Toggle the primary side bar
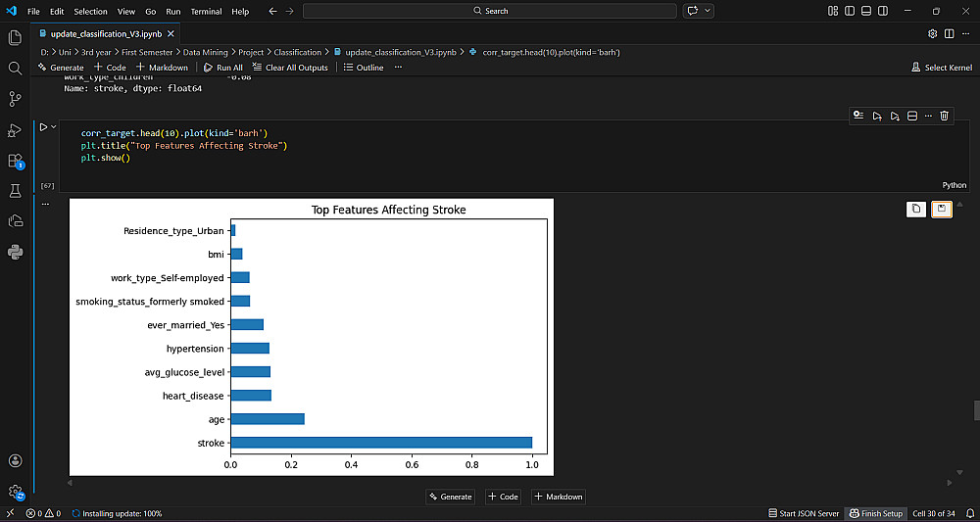 (x=849, y=11)
